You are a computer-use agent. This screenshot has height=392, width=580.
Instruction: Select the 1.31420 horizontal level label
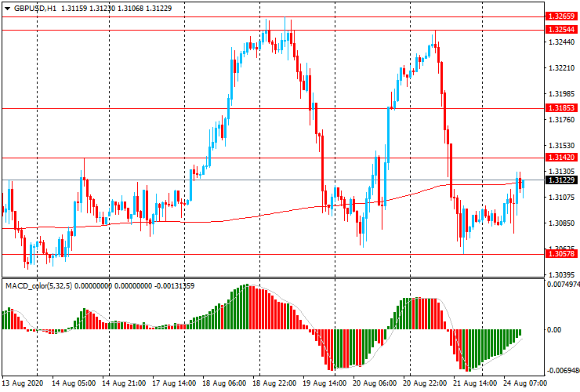[561, 158]
